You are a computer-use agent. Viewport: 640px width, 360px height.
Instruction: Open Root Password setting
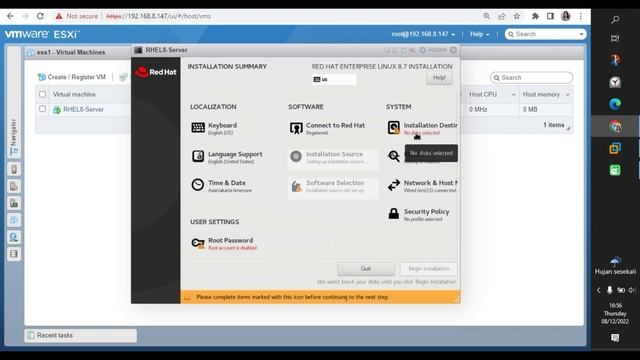coord(224,243)
